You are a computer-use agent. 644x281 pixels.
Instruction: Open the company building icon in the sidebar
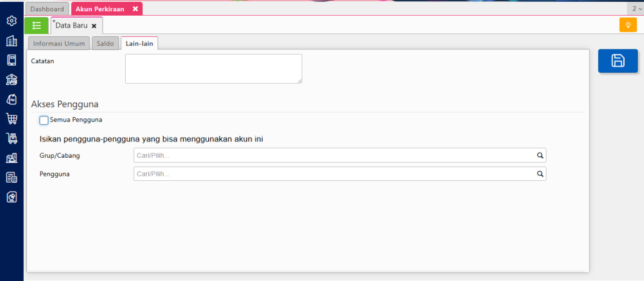click(11, 41)
